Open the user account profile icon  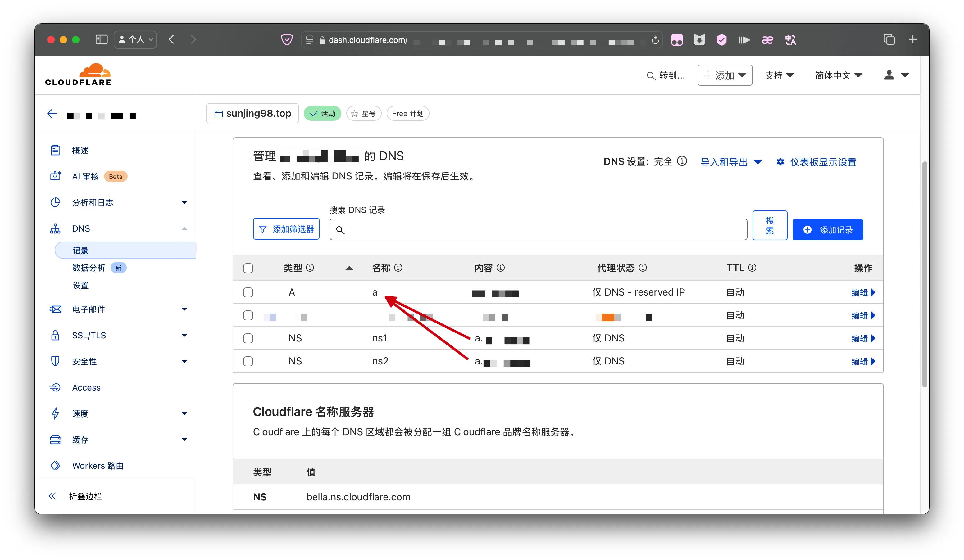coord(889,75)
